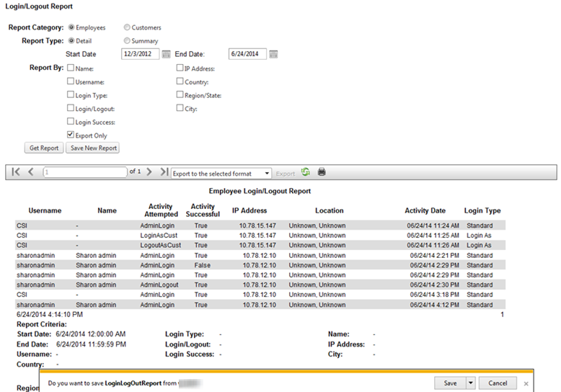The width and height of the screenshot is (561, 392).
Task: Dismiss the download notification bar
Action: click(526, 383)
